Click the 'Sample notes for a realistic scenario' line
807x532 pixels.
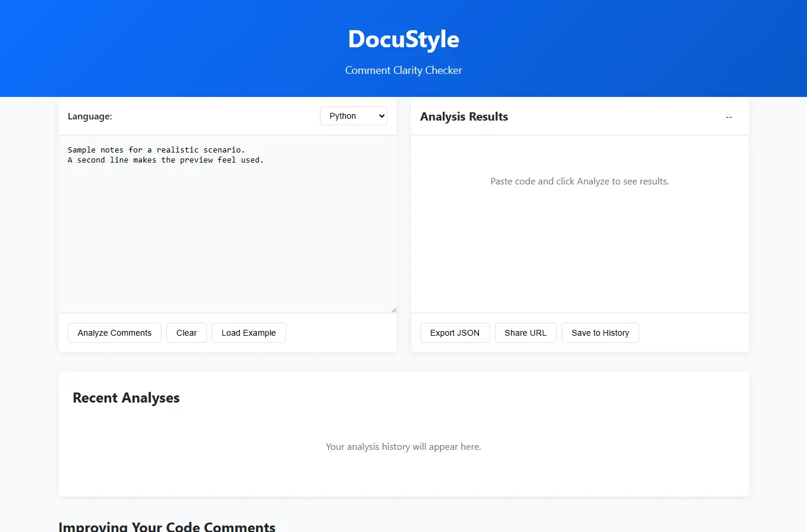tap(156, 150)
